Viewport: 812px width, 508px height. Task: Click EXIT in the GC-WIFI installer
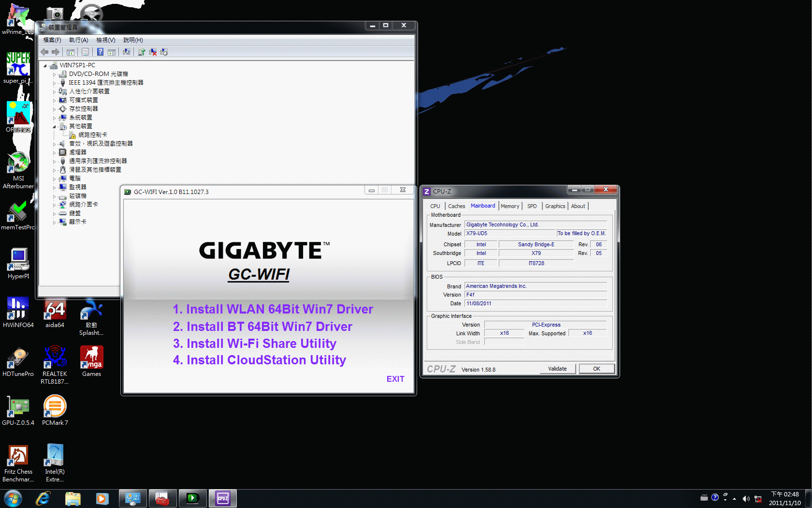coord(395,379)
